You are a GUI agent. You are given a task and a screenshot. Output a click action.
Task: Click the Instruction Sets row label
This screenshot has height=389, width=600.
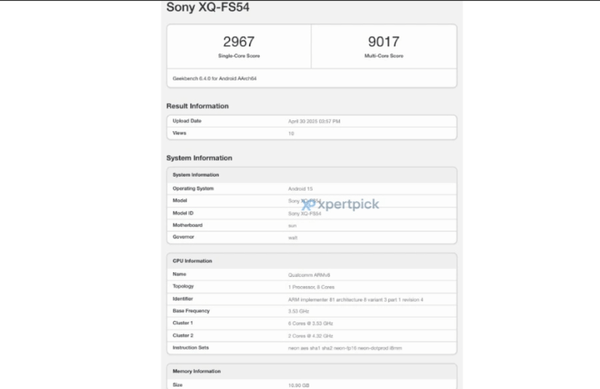coord(191,348)
